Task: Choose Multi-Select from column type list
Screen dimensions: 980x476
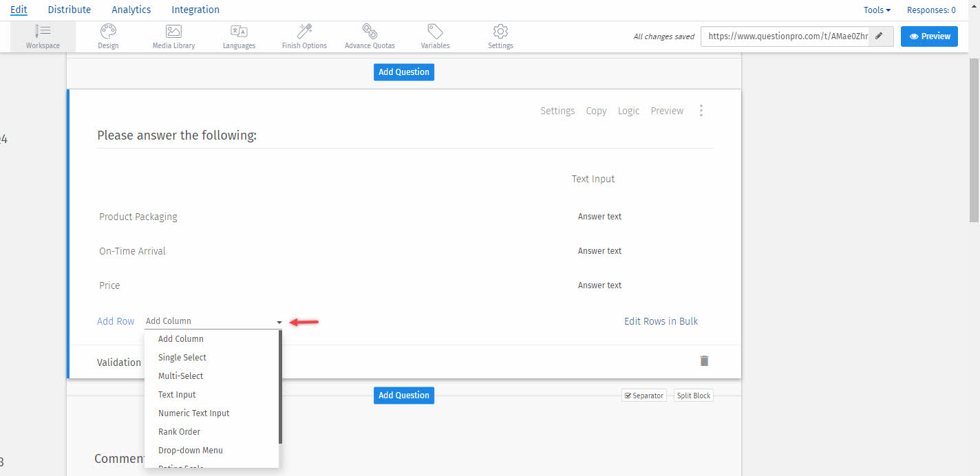Action: pos(181,376)
